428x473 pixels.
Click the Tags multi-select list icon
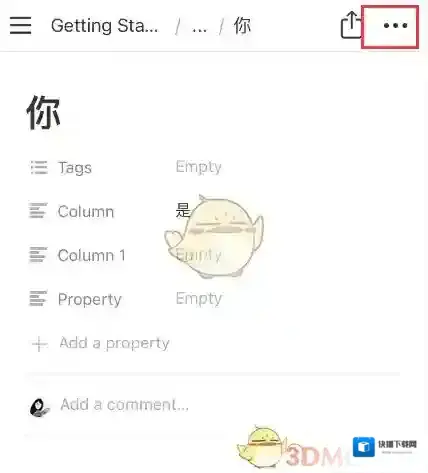[x=39, y=167]
